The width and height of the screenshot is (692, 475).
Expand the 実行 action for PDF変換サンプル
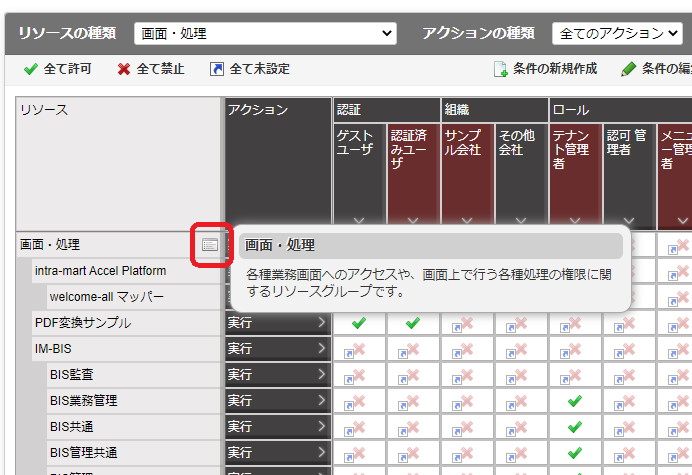[277, 323]
